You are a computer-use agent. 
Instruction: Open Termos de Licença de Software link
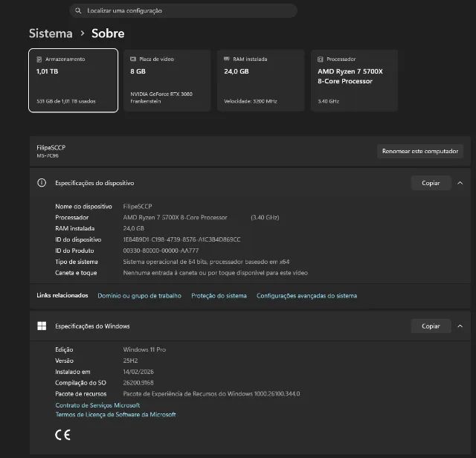(x=115, y=415)
